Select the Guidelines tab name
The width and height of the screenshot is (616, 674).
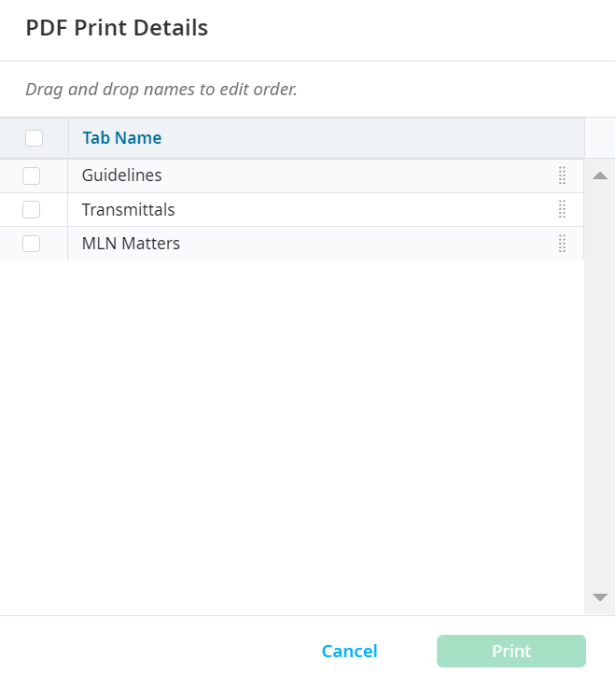point(121,176)
